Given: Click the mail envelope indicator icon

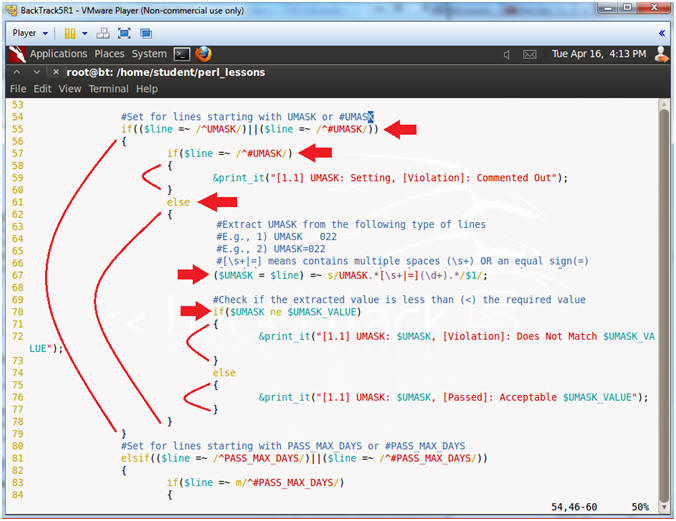Looking at the screenshot, I should tap(529, 54).
